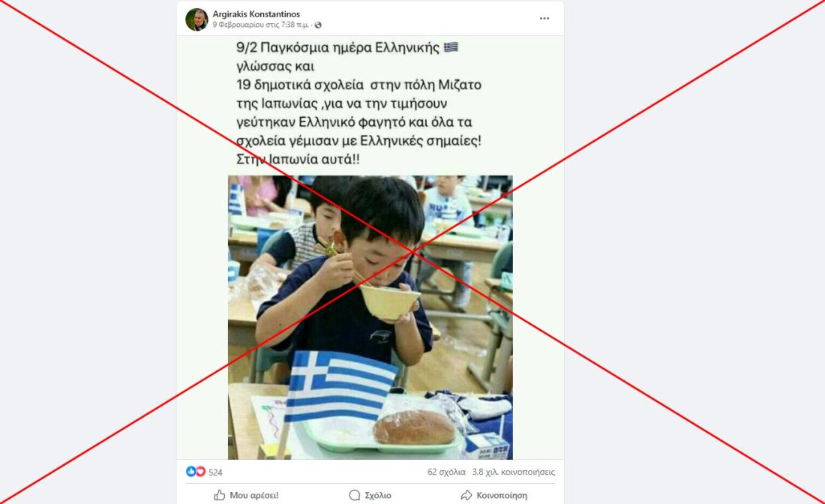The image size is (825, 504).
Task: Click the thumbs-up icon beside Μου αρέσει!
Action: point(220,495)
